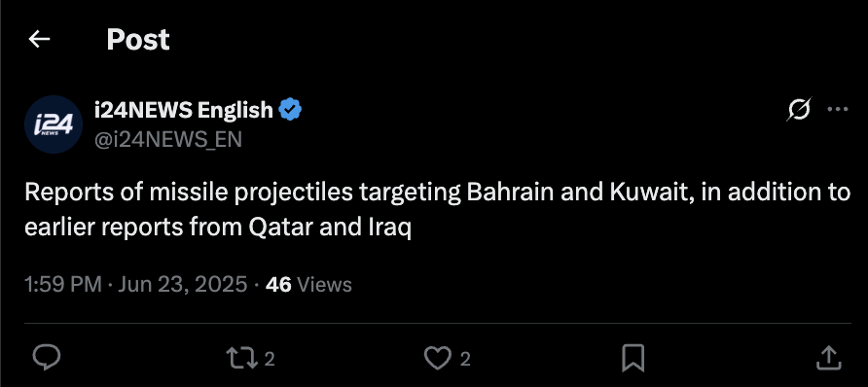
Task: Bookmark this i24NEWS post
Action: click(x=633, y=358)
